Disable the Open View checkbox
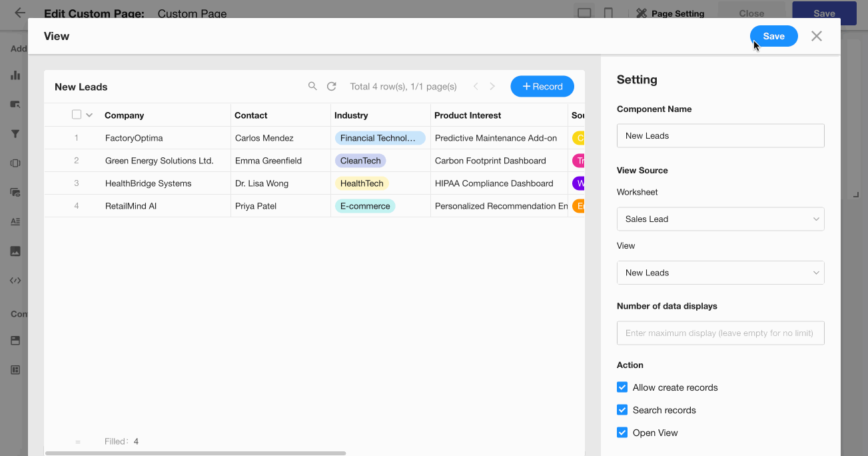868x456 pixels. click(622, 433)
